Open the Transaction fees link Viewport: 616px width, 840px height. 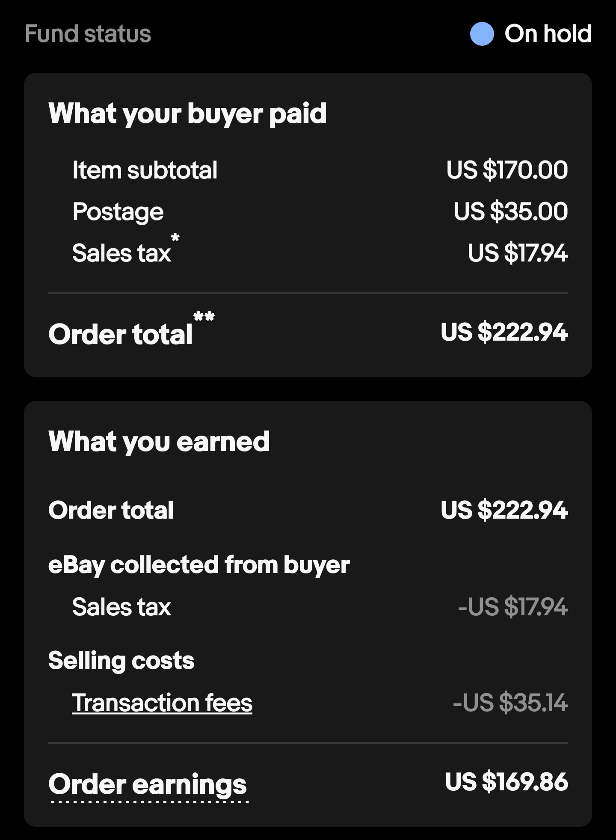tap(162, 703)
